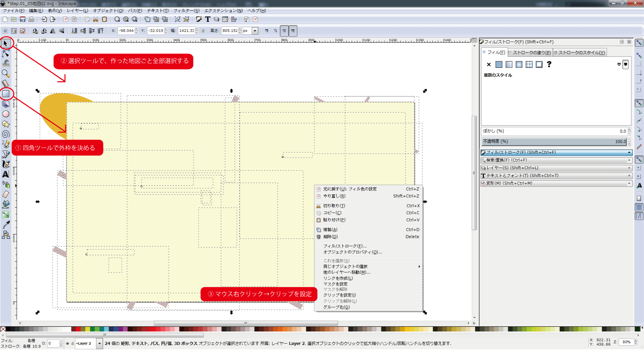Pick the Eyedropper color tool
Image resolution: width=644 pixels, height=356 pixels.
click(x=6, y=224)
